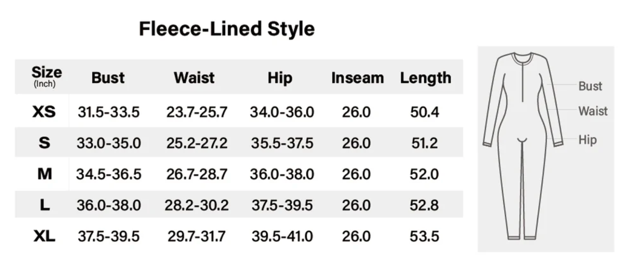Click the L hip value 37.5-39.5
The image size is (644, 264).
pyautogui.click(x=282, y=205)
